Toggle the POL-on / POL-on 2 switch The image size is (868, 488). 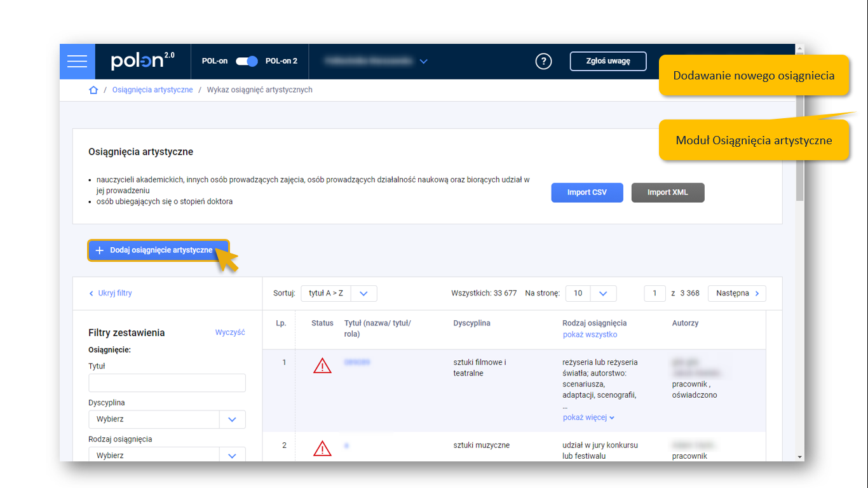[x=247, y=61]
